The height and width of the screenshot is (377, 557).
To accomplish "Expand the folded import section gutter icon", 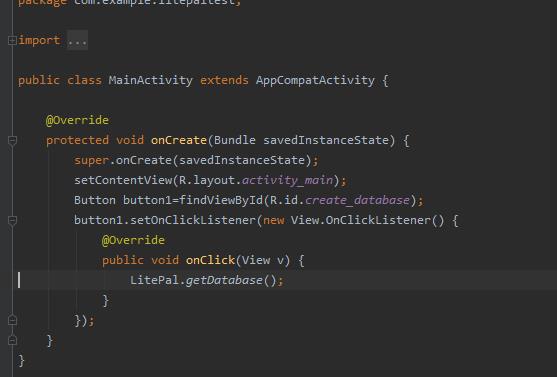I will point(12,41).
